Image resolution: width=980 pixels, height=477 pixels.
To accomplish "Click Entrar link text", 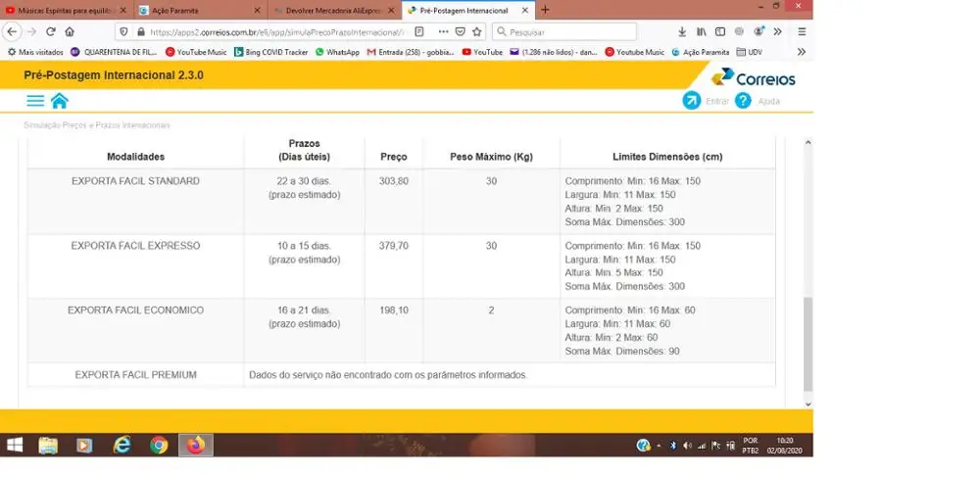I will point(717,101).
